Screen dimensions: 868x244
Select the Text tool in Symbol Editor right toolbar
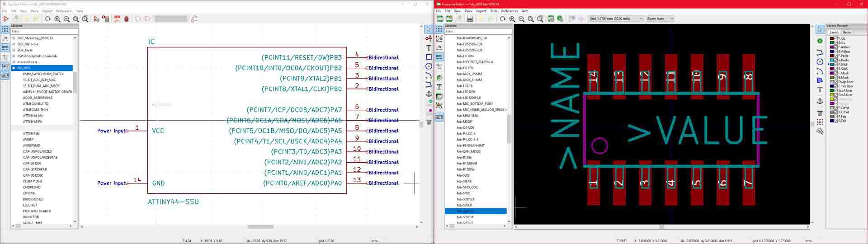[429, 47]
